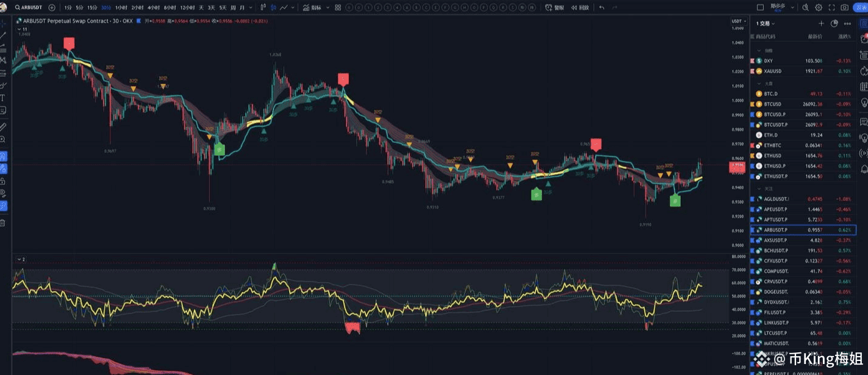The image size is (868, 375).
Task: Select the crosshair cursor tool
Action: click(3, 23)
